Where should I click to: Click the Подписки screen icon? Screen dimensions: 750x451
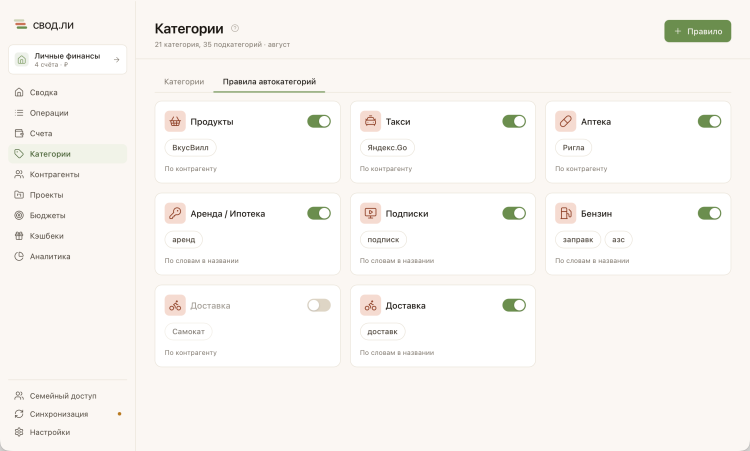[370, 213]
